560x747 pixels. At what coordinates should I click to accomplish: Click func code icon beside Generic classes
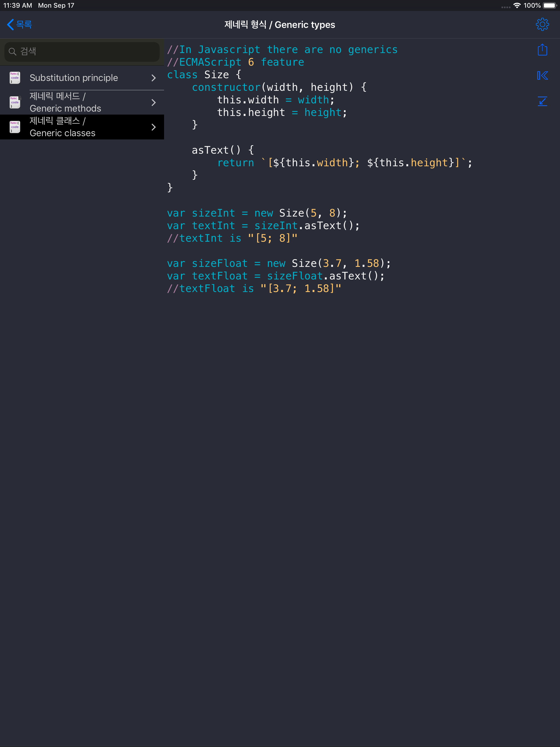[x=14, y=127]
